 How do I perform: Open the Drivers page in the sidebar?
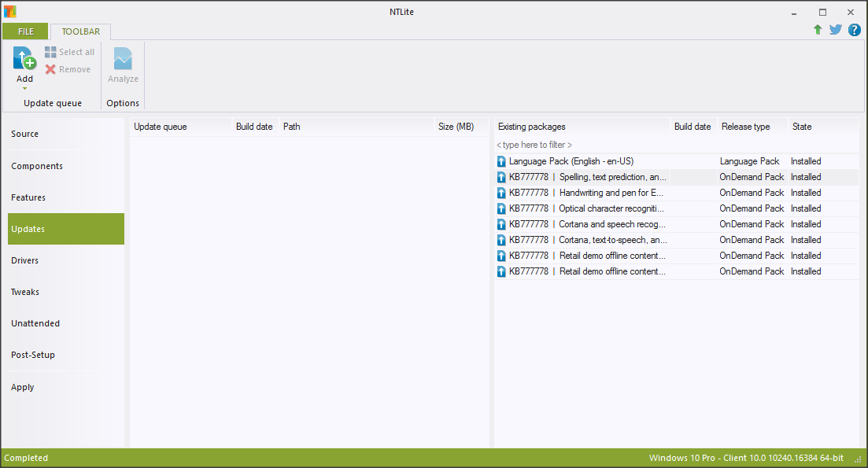tap(24, 260)
